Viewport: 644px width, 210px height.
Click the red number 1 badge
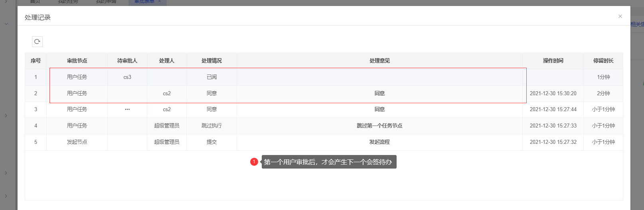[254, 162]
